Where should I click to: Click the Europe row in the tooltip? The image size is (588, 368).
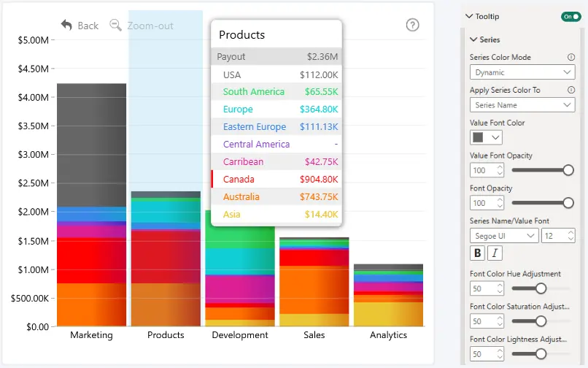[x=276, y=109]
